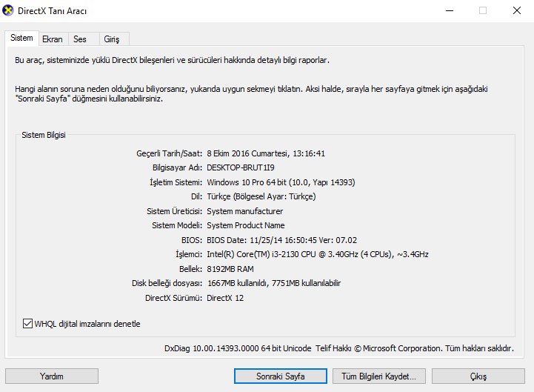Viewport: 534px width, 392px height.
Task: Click the DxDiag 10.00.14393.0000 version text
Action: point(238,348)
